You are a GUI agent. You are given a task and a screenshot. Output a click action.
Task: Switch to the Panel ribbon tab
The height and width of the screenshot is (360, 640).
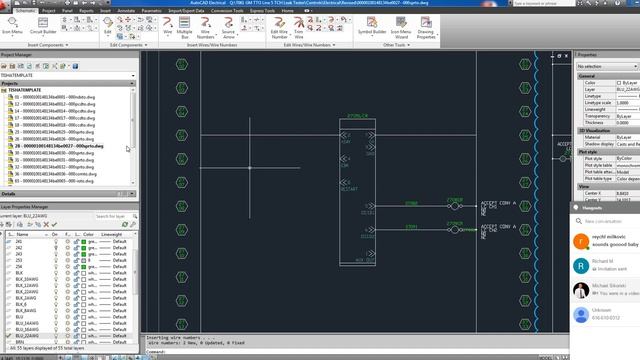pos(67,11)
